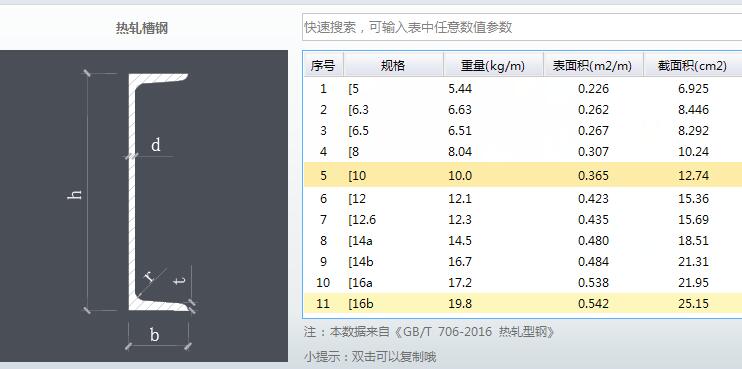The image size is (742, 369).
Task: Select the [12 specification row
Action: click(x=523, y=198)
